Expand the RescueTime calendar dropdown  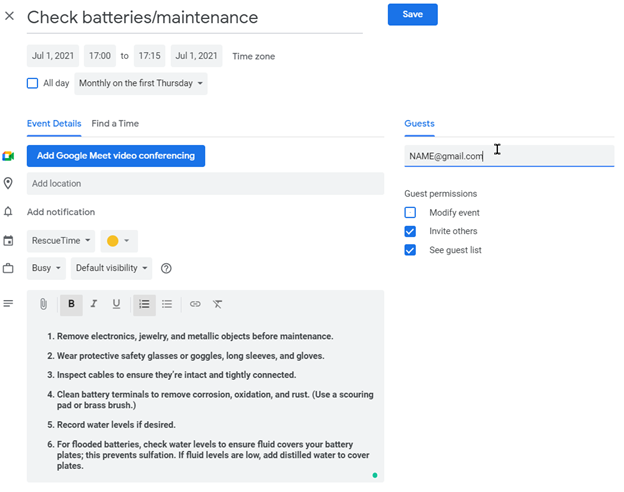61,241
